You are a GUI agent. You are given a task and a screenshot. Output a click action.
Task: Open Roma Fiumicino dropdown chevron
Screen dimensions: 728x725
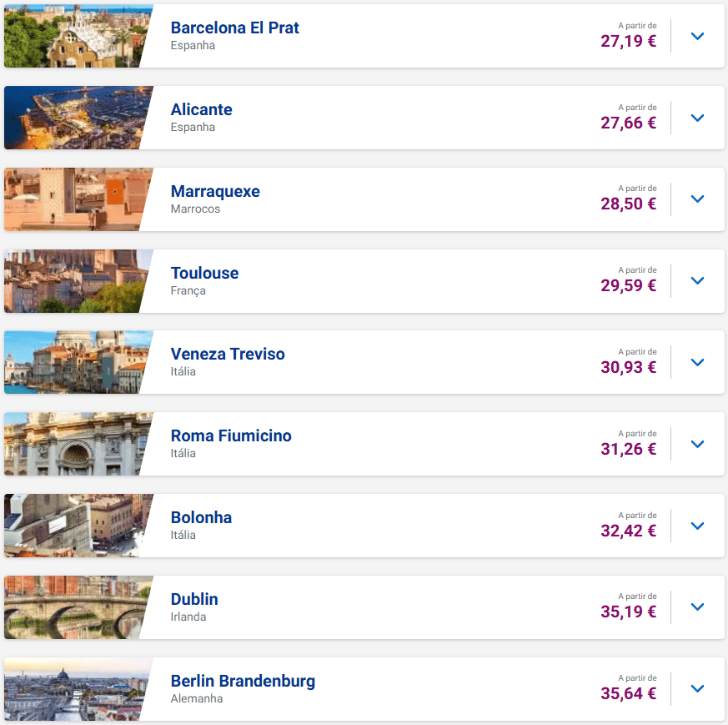point(698,445)
